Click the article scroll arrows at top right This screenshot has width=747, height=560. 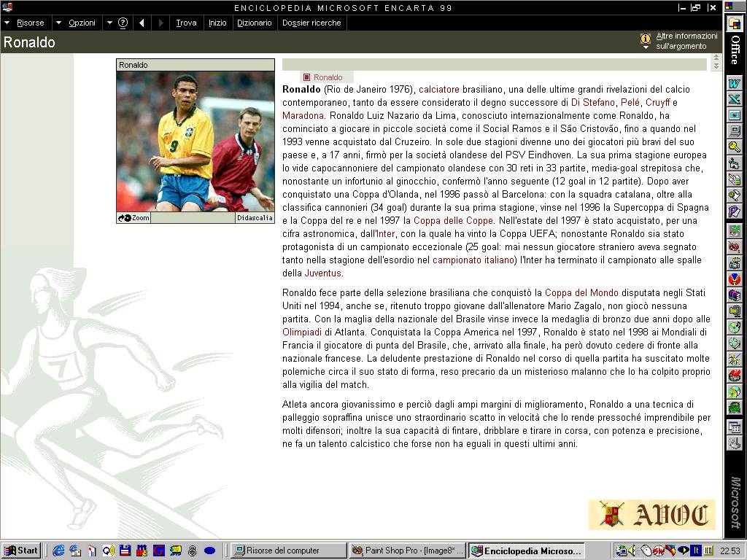click(716, 63)
